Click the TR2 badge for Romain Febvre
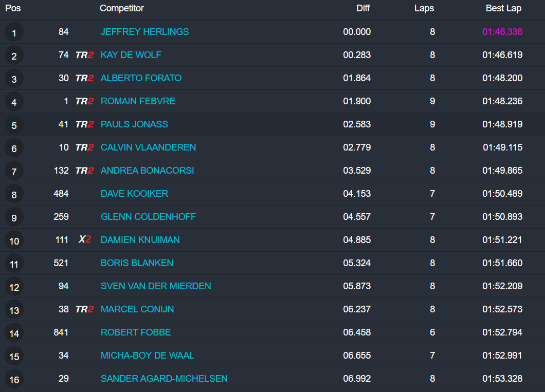Image resolution: width=545 pixels, height=392 pixels. click(x=84, y=101)
